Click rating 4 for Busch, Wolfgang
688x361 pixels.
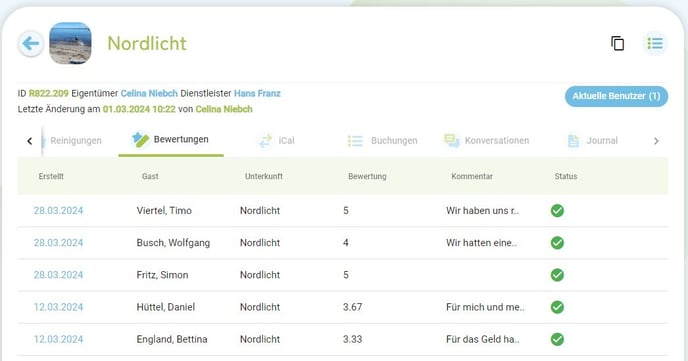click(x=346, y=243)
